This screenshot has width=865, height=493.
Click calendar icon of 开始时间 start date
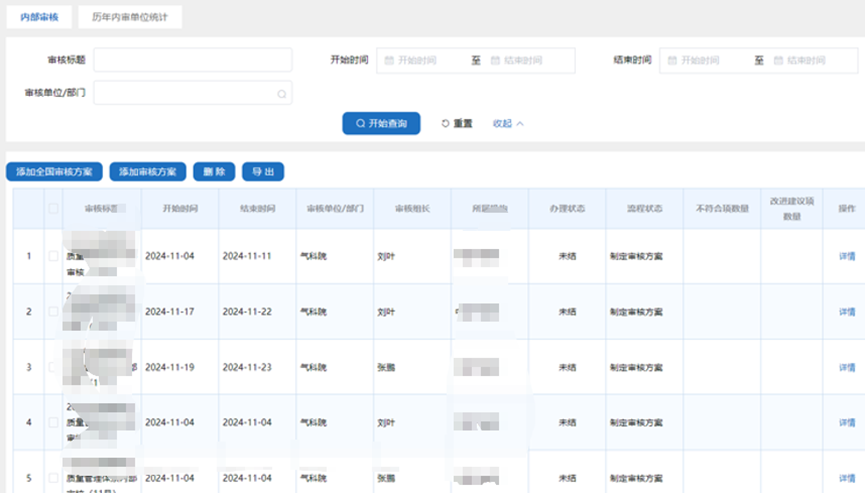pyautogui.click(x=389, y=61)
